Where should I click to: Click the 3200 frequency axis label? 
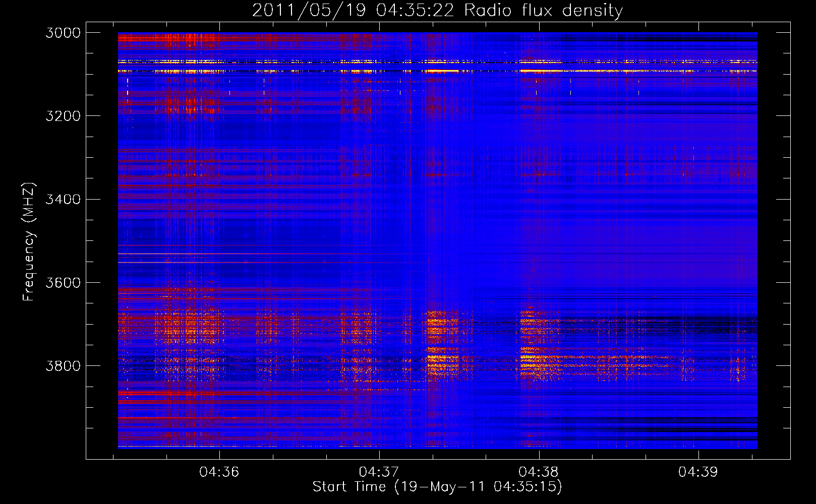click(63, 116)
